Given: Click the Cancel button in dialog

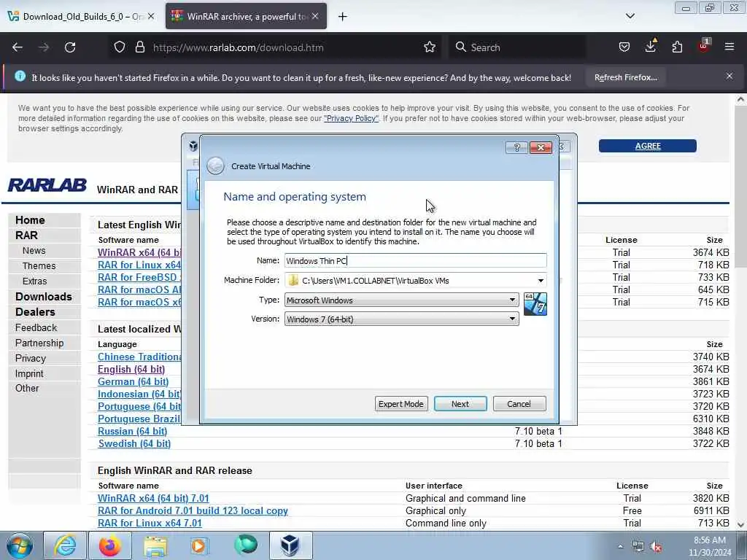Looking at the screenshot, I should pos(519,404).
